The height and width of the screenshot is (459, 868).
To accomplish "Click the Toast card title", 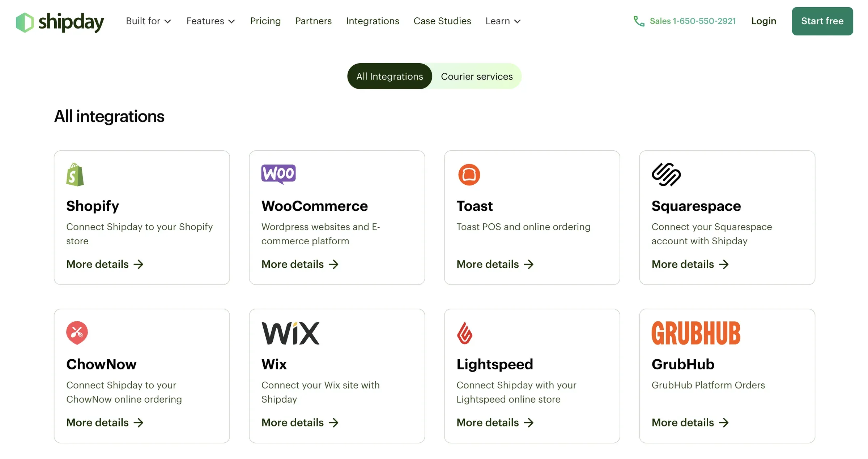I will (x=475, y=206).
